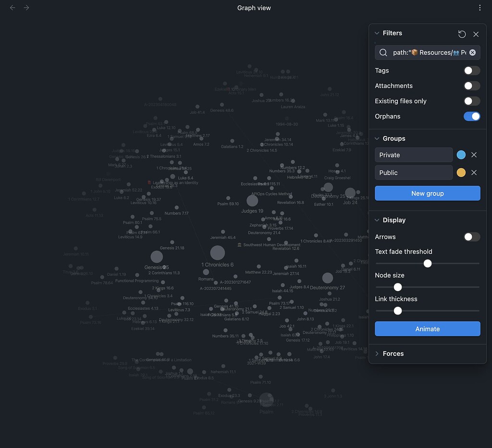Screen dimensions: 492x448
Task: Clear the path search query
Action: 472,53
